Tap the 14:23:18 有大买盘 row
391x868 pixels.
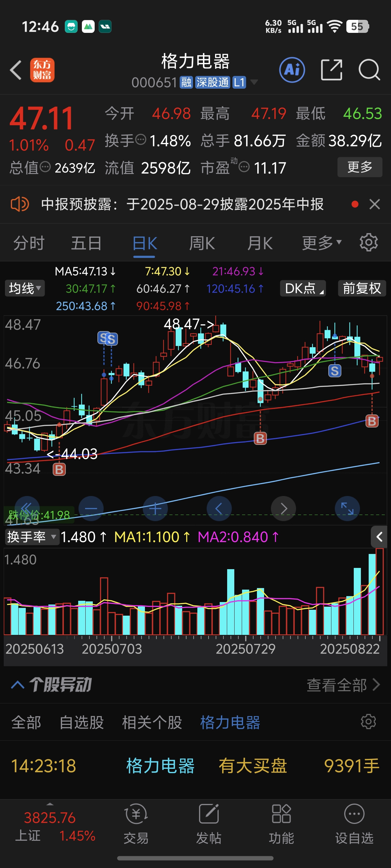(195, 766)
